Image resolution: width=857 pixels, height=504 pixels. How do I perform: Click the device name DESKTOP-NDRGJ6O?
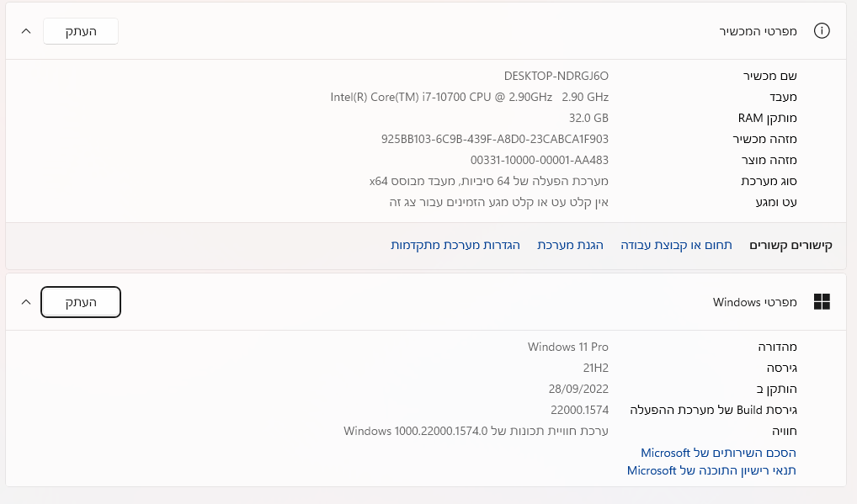coord(556,76)
